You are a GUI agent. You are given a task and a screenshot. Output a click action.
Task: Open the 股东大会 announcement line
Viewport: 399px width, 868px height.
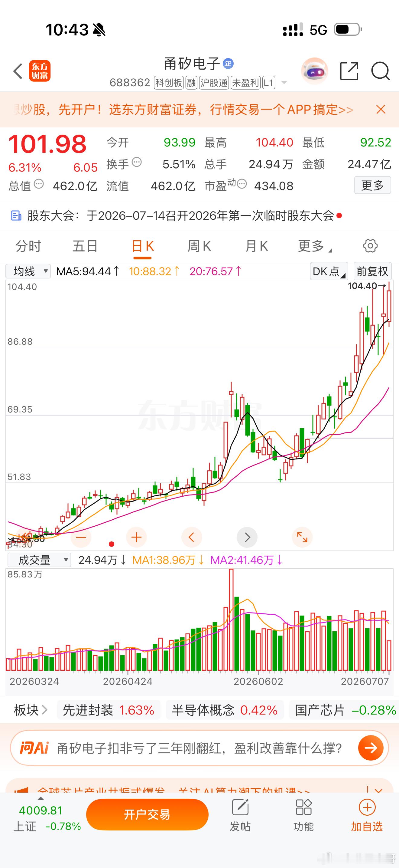click(x=199, y=216)
